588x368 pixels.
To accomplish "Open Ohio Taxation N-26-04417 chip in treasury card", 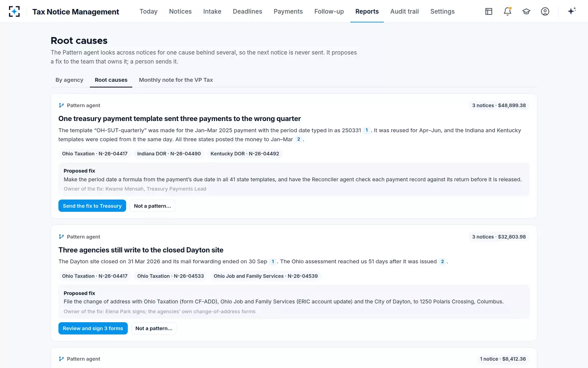I will click(x=95, y=154).
